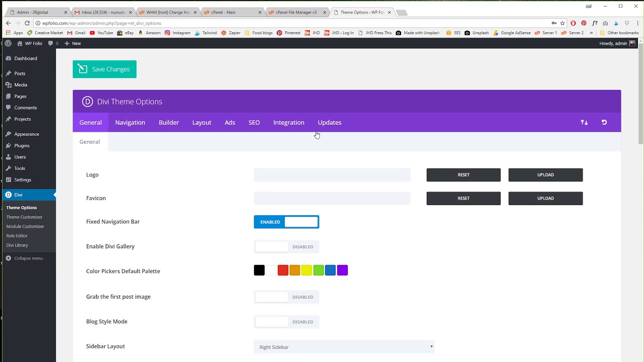Click the Favicon RESET button

click(463, 198)
